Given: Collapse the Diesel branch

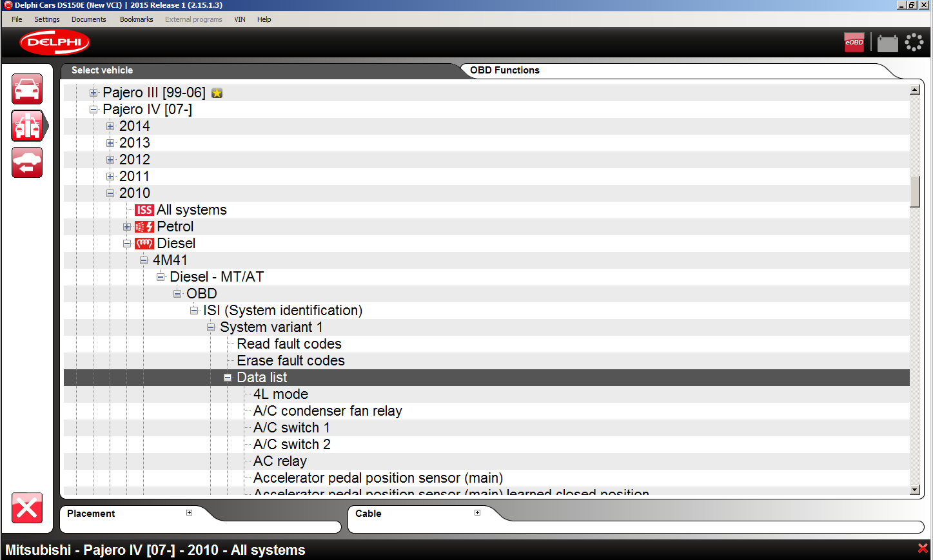Looking at the screenshot, I should point(127,244).
